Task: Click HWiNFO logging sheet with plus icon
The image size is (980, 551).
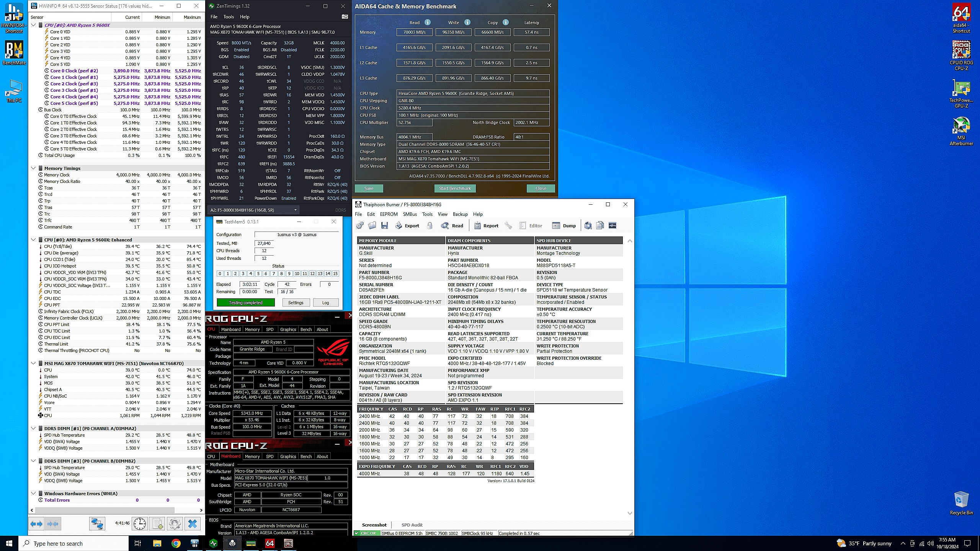Action: click(x=157, y=524)
